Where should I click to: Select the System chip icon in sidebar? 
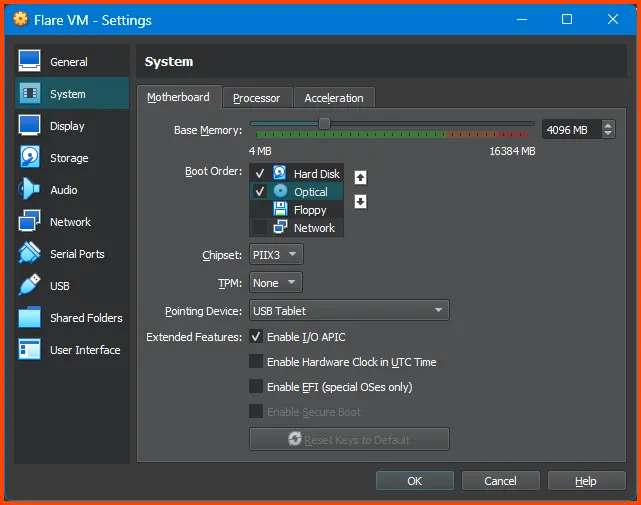point(29,93)
